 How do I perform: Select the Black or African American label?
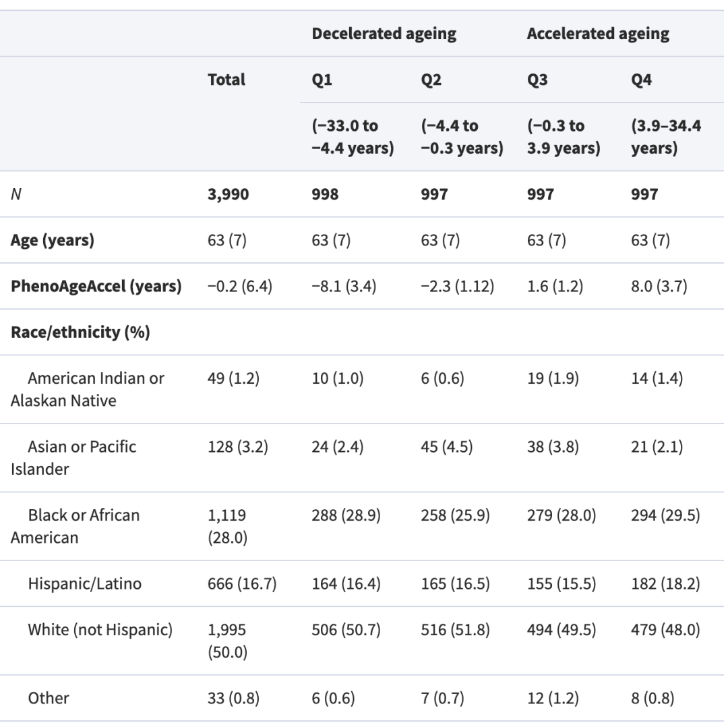(75, 526)
